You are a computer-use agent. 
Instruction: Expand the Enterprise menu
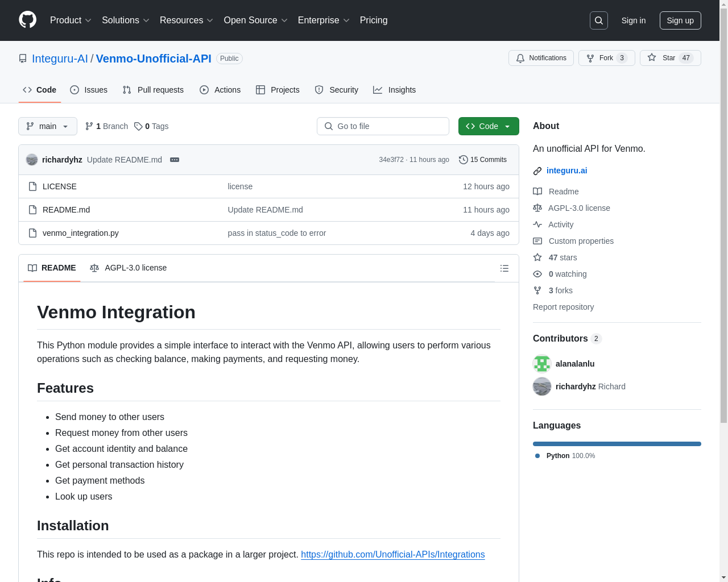324,20
